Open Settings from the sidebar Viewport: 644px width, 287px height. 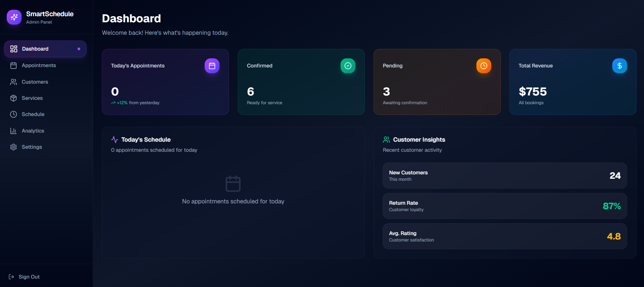coord(32,147)
